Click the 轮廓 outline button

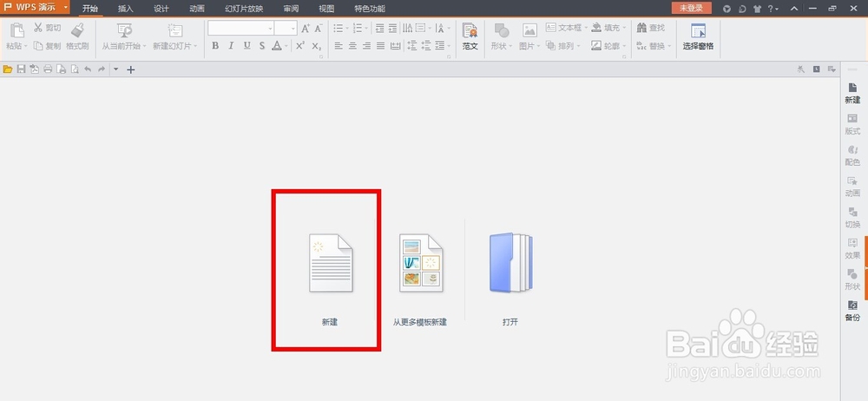(x=608, y=46)
